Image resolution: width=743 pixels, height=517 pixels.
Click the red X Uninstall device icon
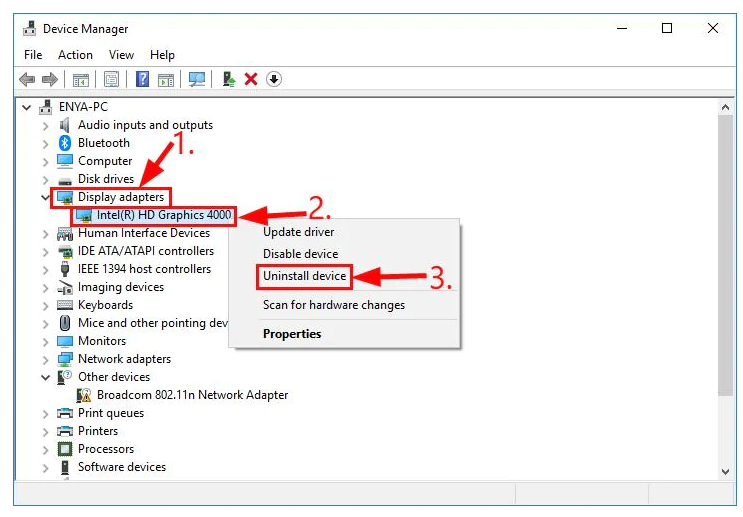(251, 79)
